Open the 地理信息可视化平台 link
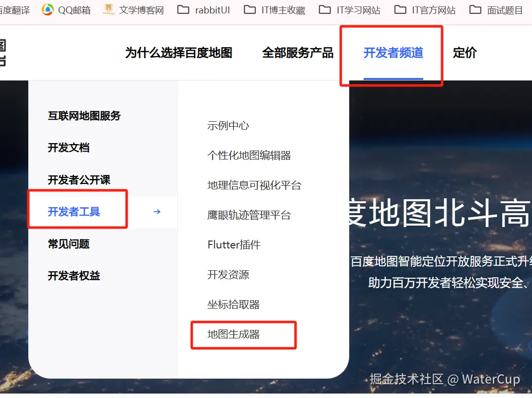 coord(254,185)
